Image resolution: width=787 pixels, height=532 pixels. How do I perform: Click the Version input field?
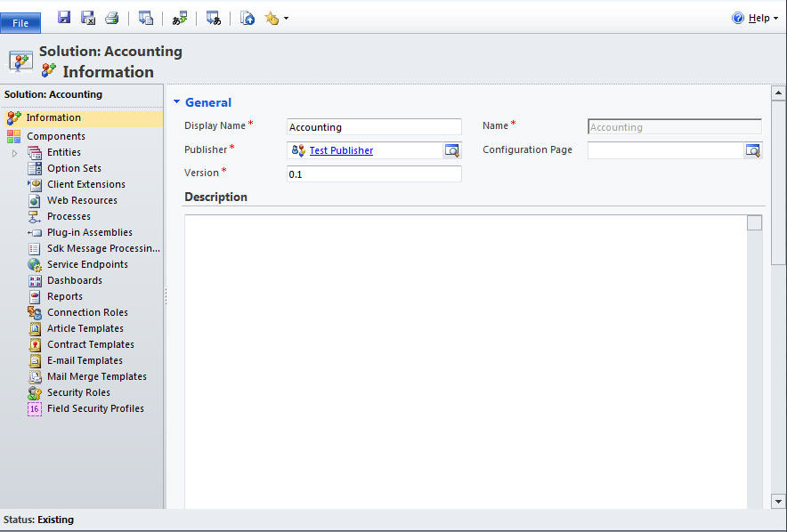tap(374, 174)
